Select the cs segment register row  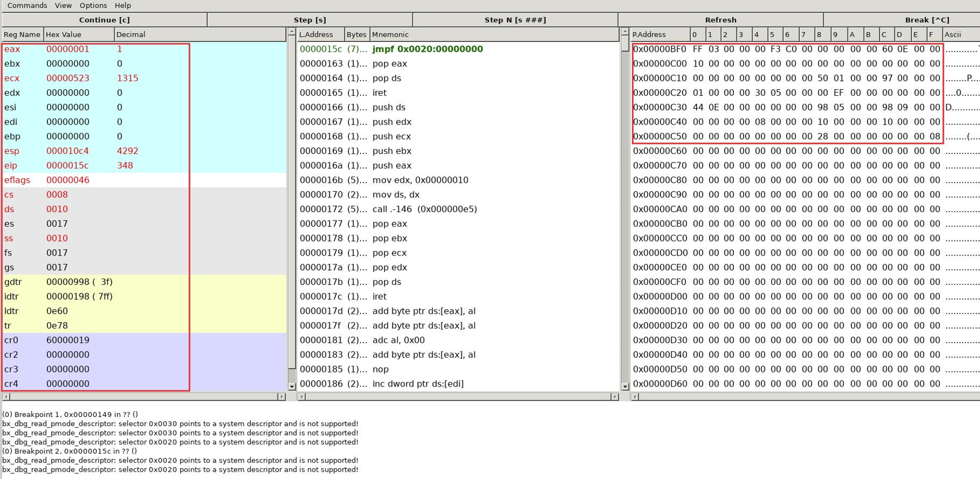(x=144, y=195)
